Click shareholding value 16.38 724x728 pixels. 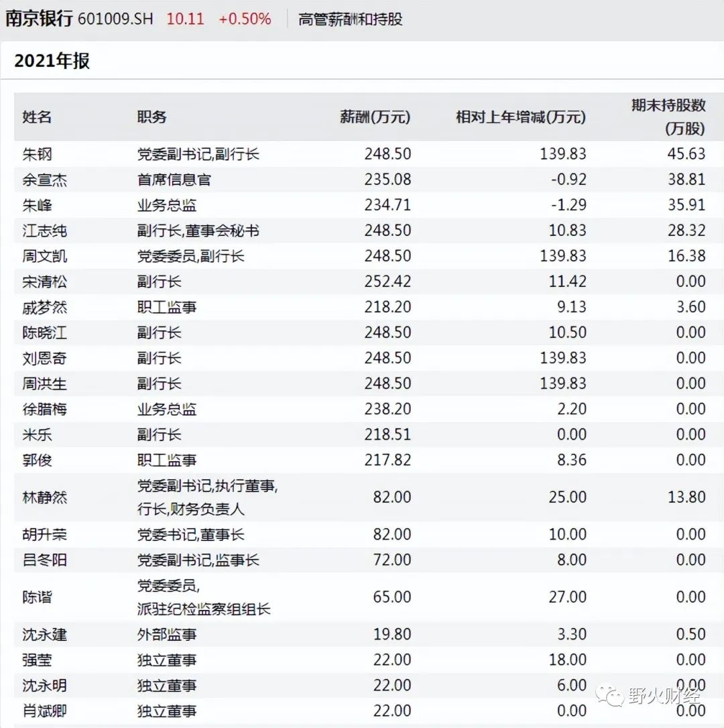point(687,256)
